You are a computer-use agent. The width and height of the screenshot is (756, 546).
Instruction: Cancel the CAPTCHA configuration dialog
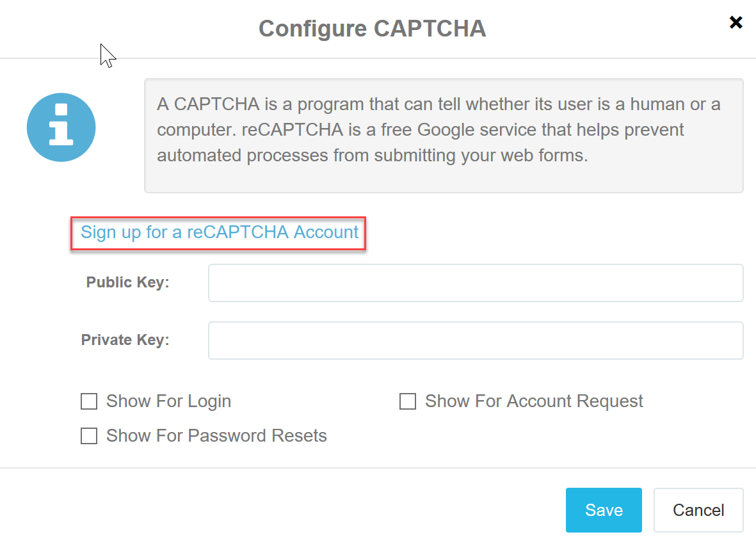point(698,510)
